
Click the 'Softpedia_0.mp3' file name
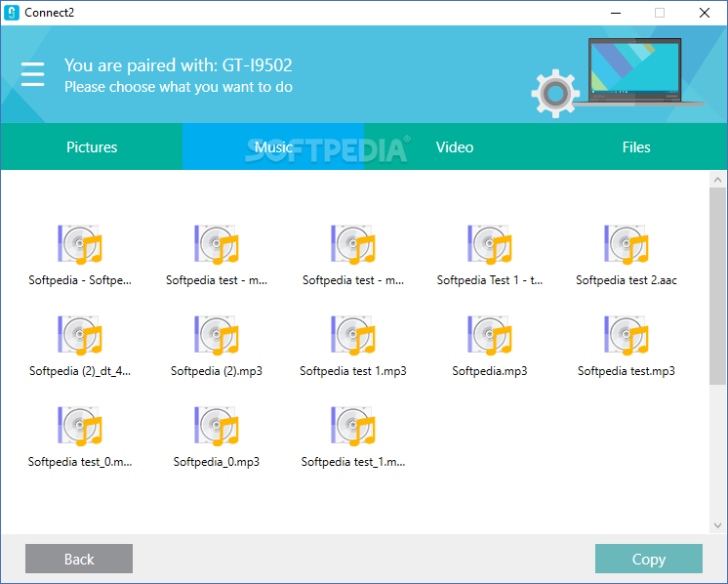(x=217, y=461)
